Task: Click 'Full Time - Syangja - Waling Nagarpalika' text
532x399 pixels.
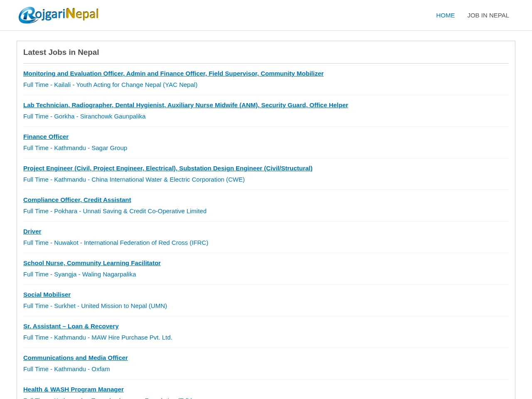Action: pyautogui.click(x=79, y=274)
